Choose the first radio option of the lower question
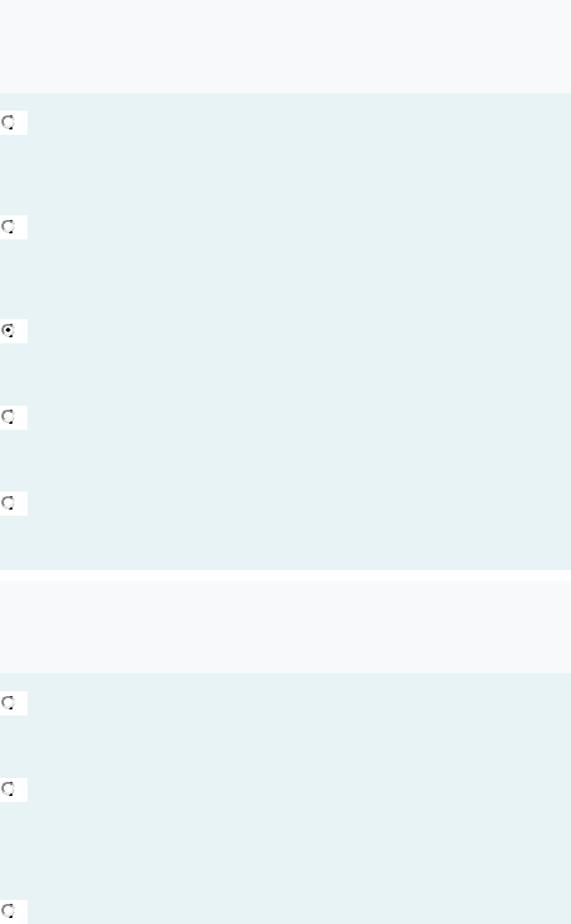The height and width of the screenshot is (924, 571). [x=8, y=703]
